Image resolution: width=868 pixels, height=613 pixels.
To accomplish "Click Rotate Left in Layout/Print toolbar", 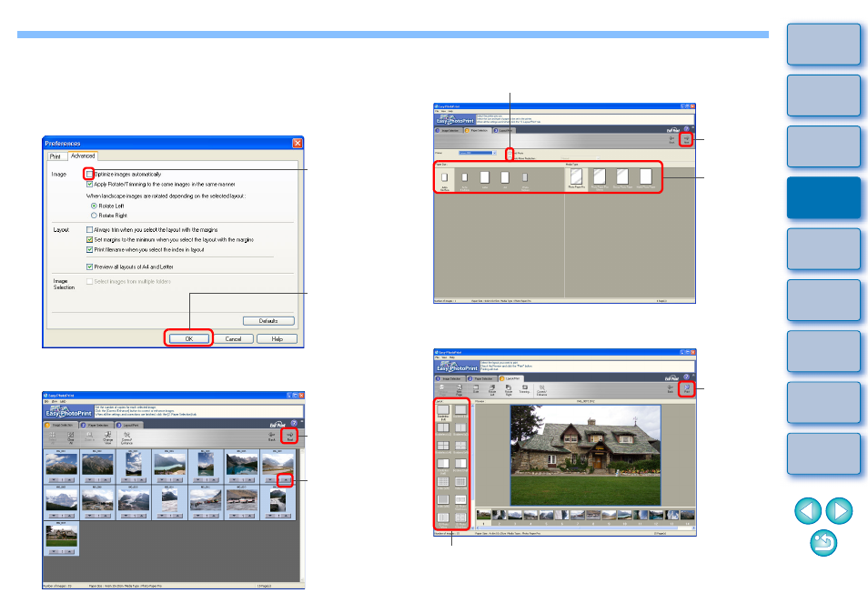I will click(492, 389).
